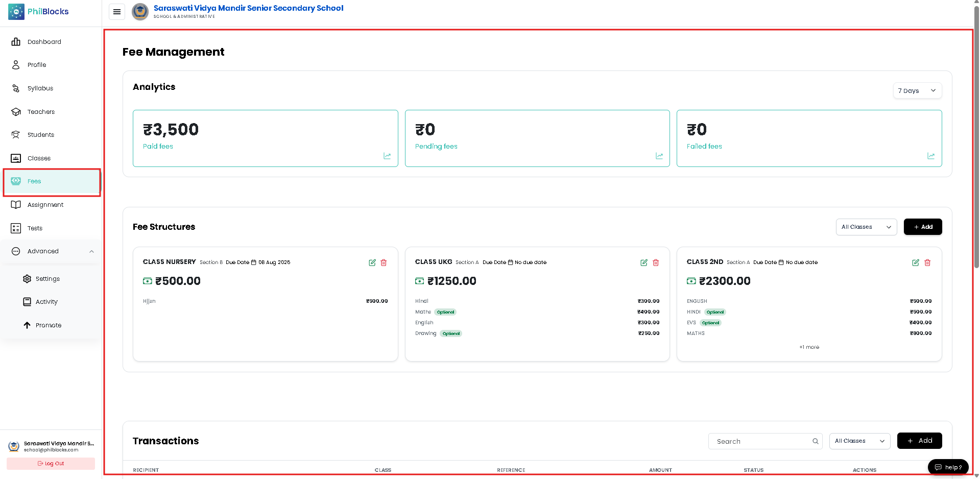Open the help chat widget
Image resolution: width=980 pixels, height=479 pixels.
coord(948,467)
